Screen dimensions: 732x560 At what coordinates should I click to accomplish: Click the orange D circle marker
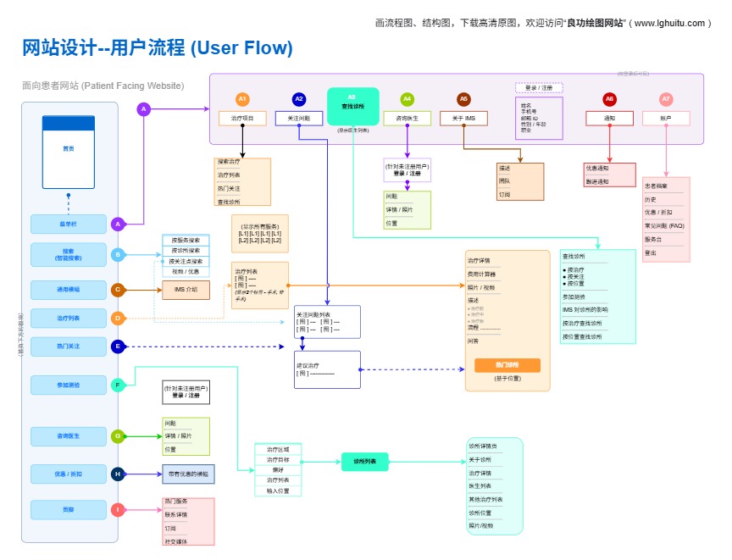118,319
